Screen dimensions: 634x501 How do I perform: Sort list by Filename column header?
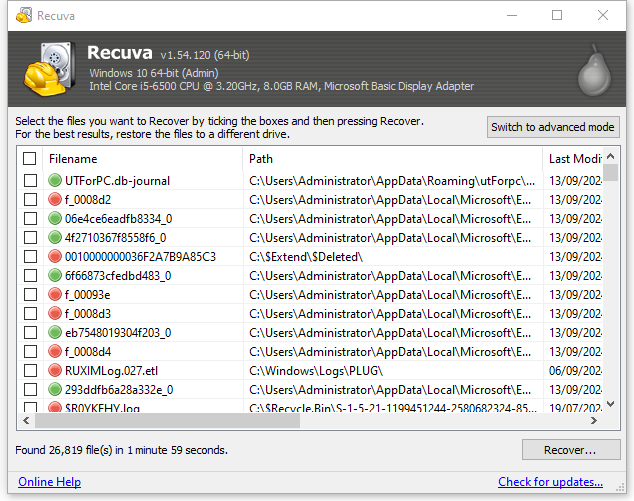tap(140, 159)
